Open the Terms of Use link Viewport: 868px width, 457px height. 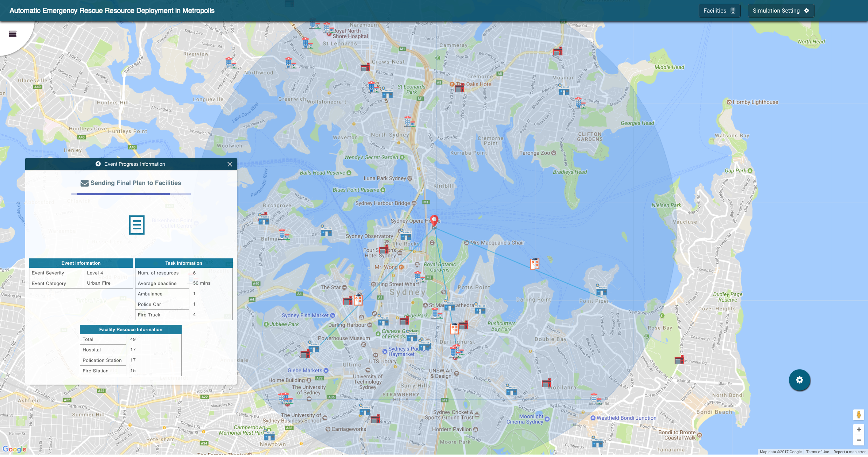[817, 452]
